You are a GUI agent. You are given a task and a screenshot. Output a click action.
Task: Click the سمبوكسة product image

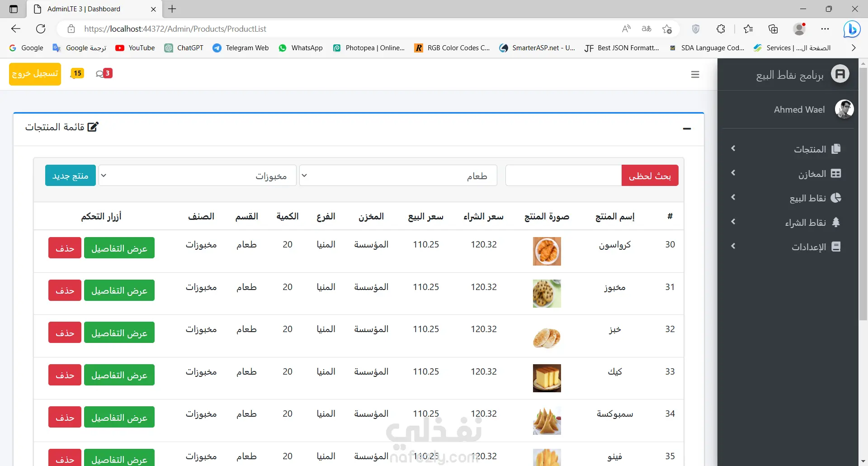point(547,420)
